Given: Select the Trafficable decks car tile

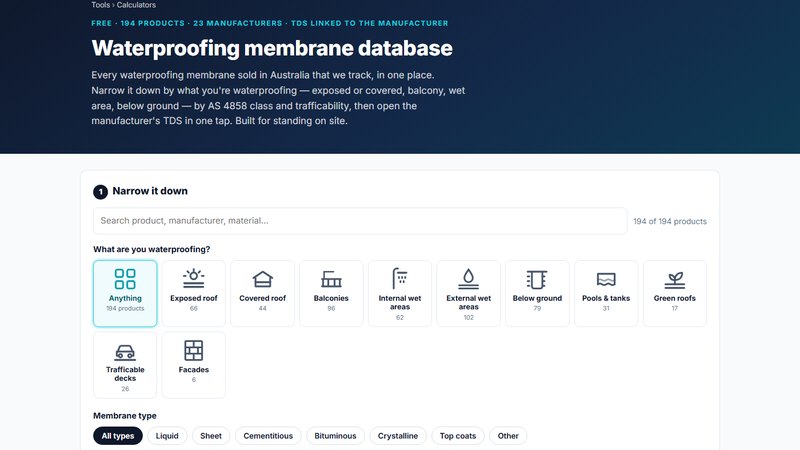Looking at the screenshot, I should tap(125, 365).
